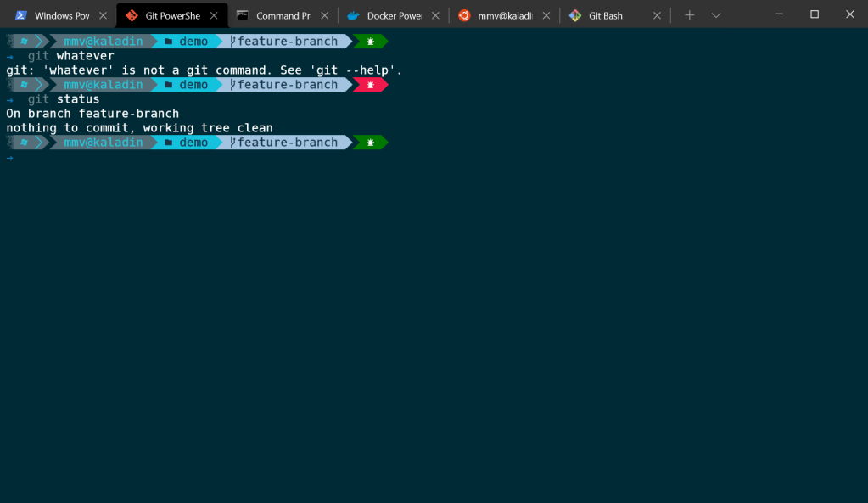Open a new tab with plus button
The height and width of the screenshot is (503, 868).
pyautogui.click(x=689, y=15)
